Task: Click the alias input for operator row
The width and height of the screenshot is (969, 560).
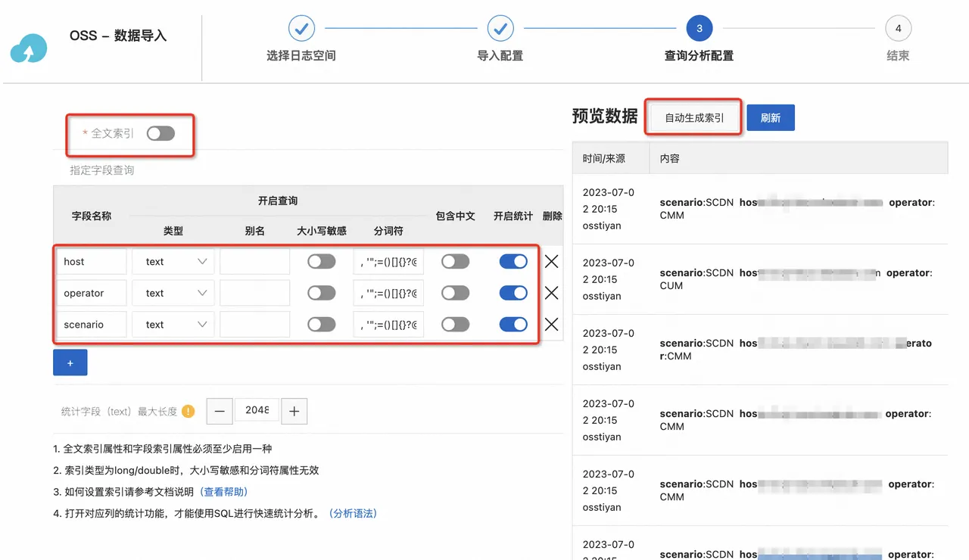Action: (255, 293)
